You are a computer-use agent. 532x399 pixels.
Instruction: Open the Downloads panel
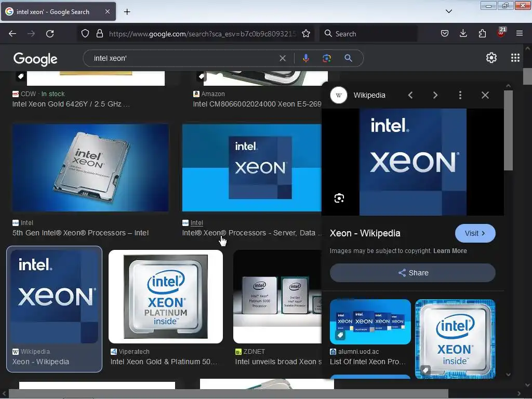[463, 34]
